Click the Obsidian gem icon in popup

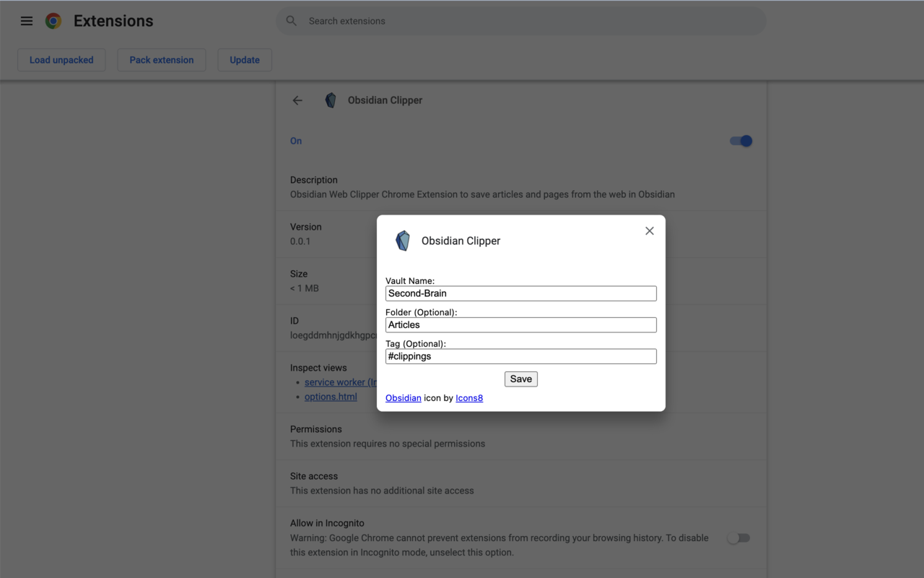(x=403, y=241)
